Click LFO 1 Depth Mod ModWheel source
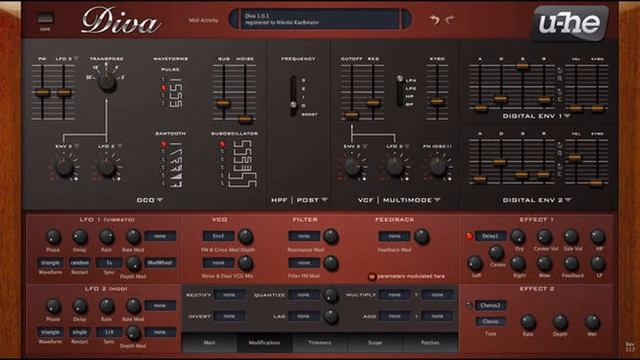The image size is (640, 360). [x=160, y=262]
